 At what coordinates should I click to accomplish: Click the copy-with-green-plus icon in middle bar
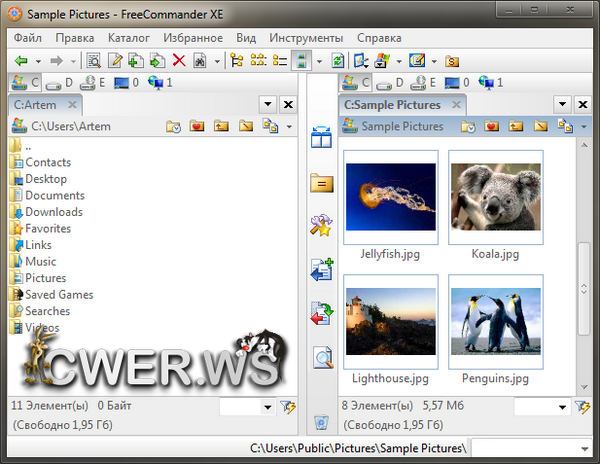tap(322, 269)
